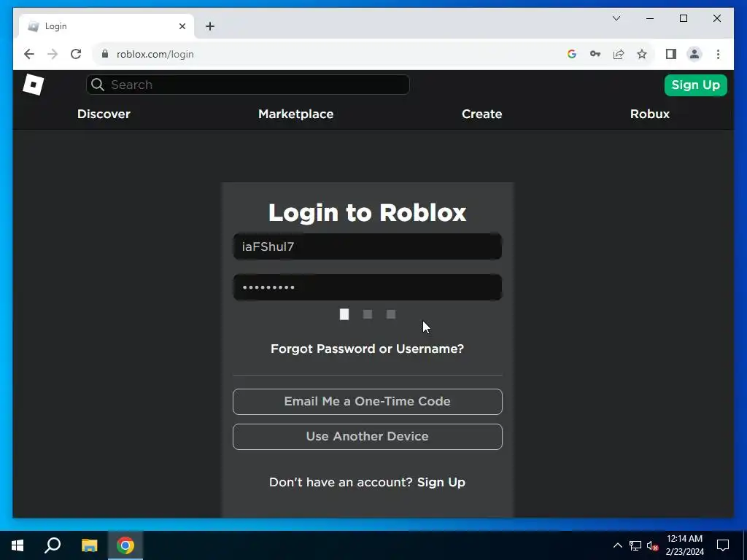Open the Discover menu item
Screen dimensions: 747x560
pyautogui.click(x=104, y=114)
